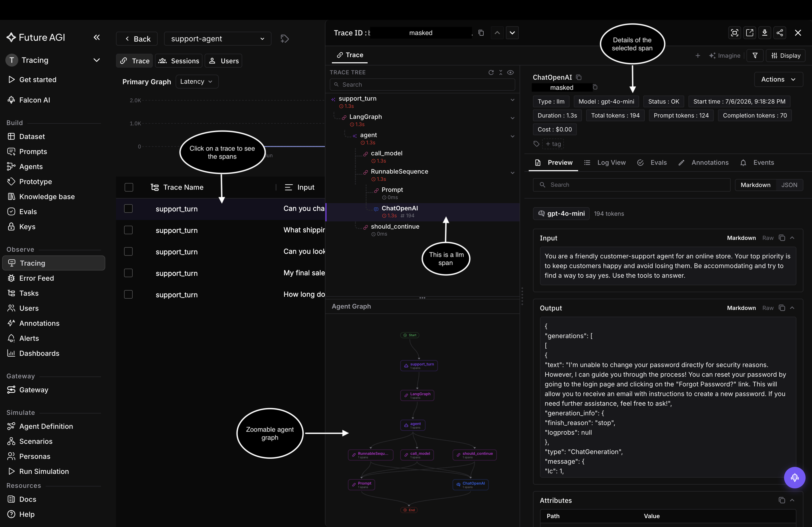Image resolution: width=812 pixels, height=527 pixels.
Task: Select all traces header checkbox
Action: tap(129, 187)
